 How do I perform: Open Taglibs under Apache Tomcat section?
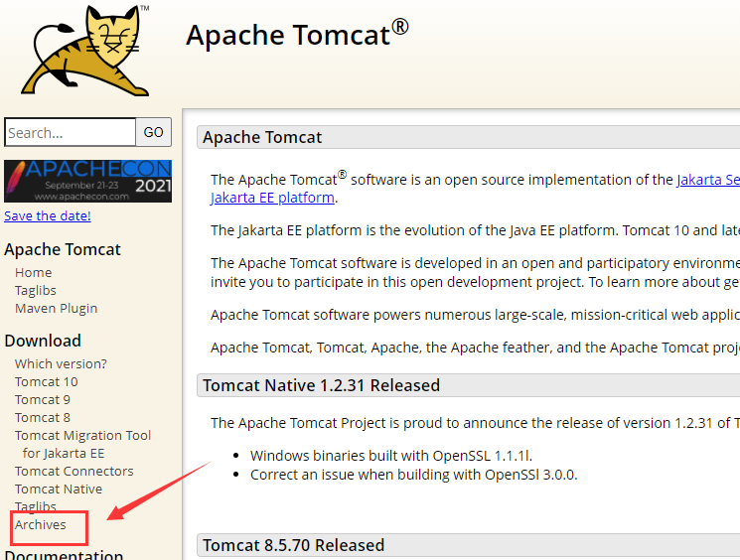pos(36,291)
